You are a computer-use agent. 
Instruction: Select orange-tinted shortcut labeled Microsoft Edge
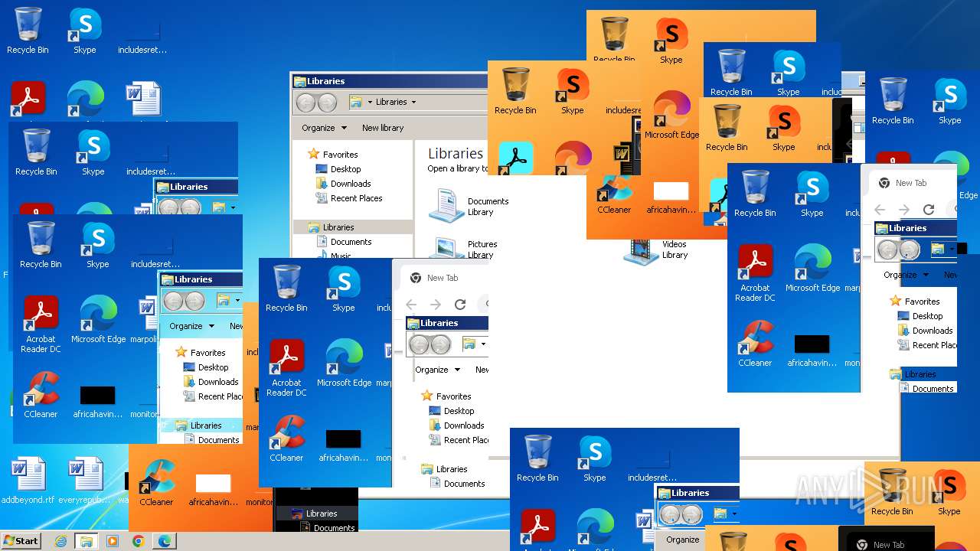coord(671,116)
